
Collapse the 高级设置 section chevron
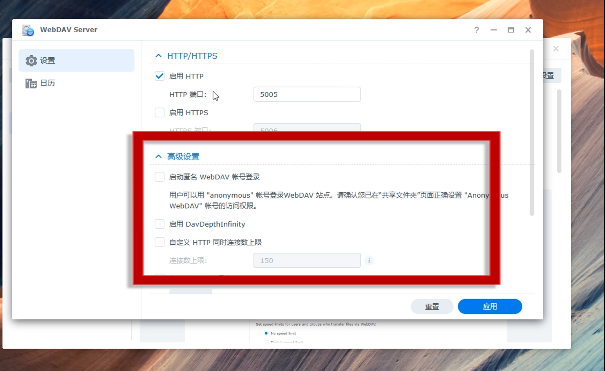coord(158,156)
